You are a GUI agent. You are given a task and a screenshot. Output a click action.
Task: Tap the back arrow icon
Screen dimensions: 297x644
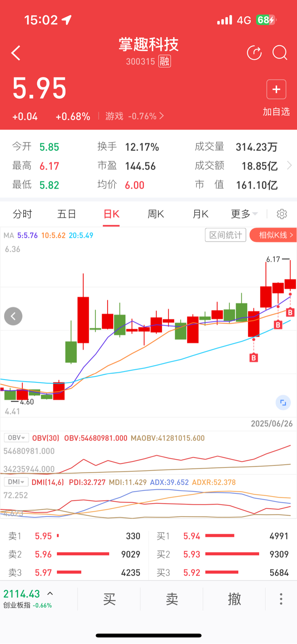point(16,53)
